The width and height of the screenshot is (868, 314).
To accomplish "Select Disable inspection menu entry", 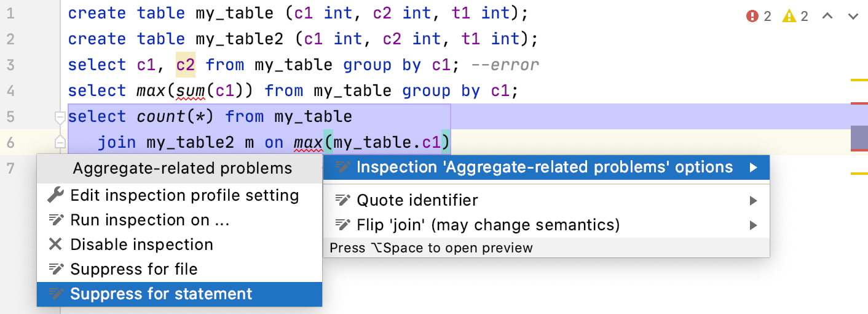I will pos(141,244).
